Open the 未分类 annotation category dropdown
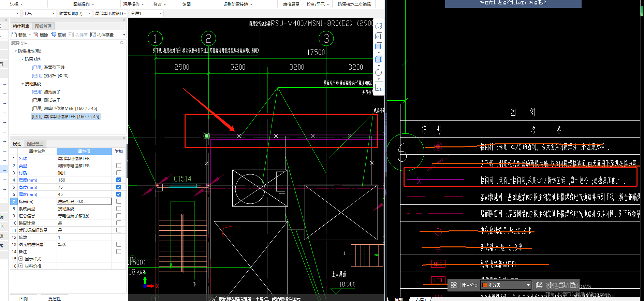The image size is (644, 301). 506,285
